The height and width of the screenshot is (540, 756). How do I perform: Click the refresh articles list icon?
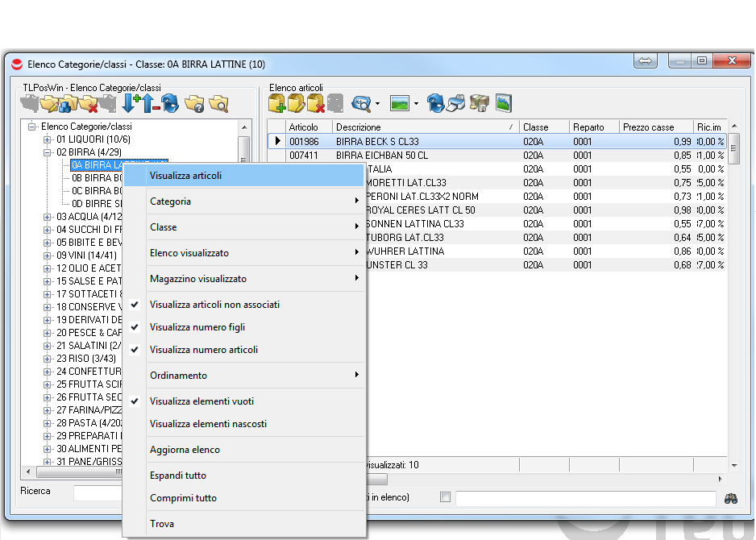click(x=436, y=103)
